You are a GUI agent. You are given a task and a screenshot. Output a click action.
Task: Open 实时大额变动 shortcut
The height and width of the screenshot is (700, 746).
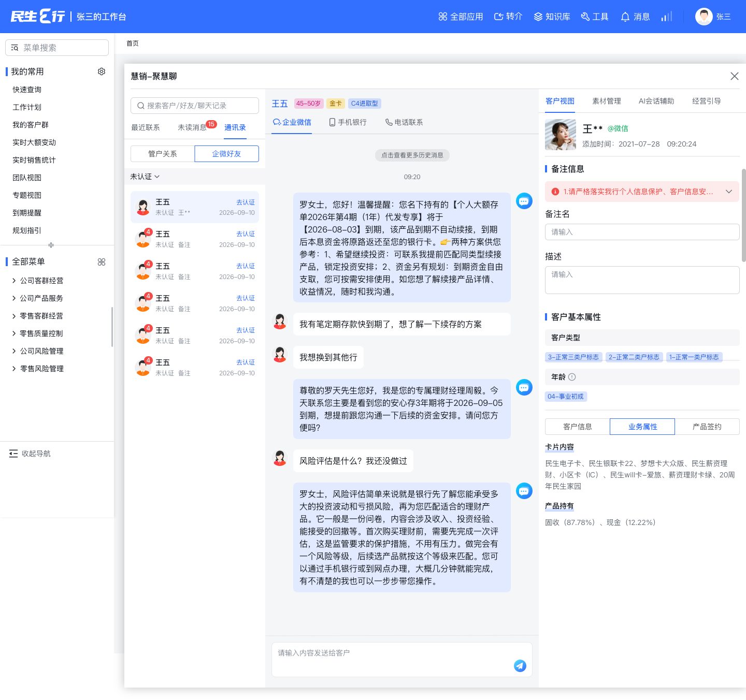coord(34,142)
